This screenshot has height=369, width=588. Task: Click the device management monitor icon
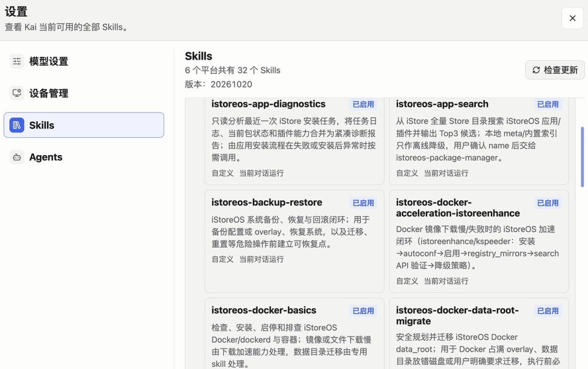[x=17, y=93]
